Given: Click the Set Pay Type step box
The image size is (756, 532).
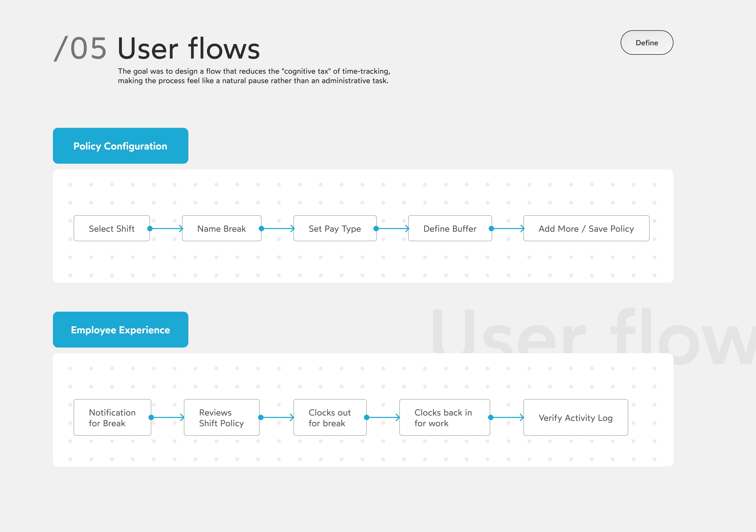Looking at the screenshot, I should point(335,228).
